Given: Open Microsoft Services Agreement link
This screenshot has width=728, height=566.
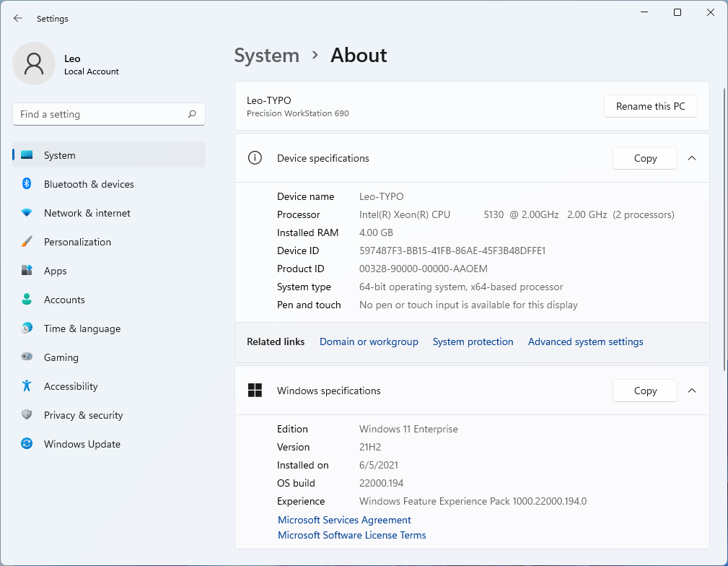Looking at the screenshot, I should pyautogui.click(x=344, y=520).
